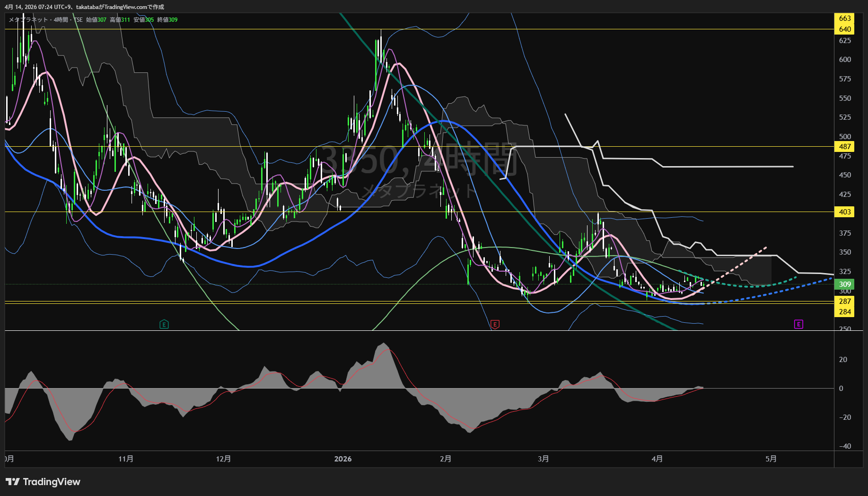Click the 3月 label on time axis

544,459
